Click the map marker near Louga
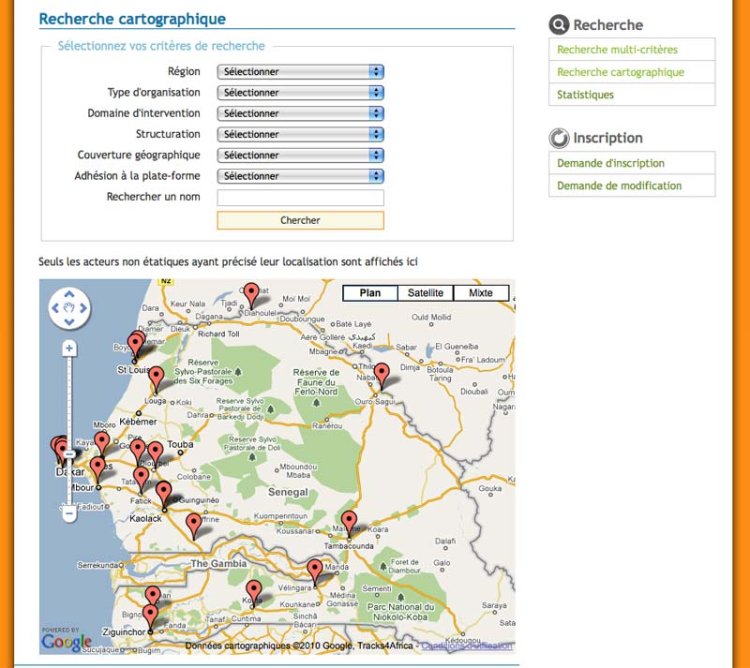This screenshot has height=668, width=750. point(156,378)
